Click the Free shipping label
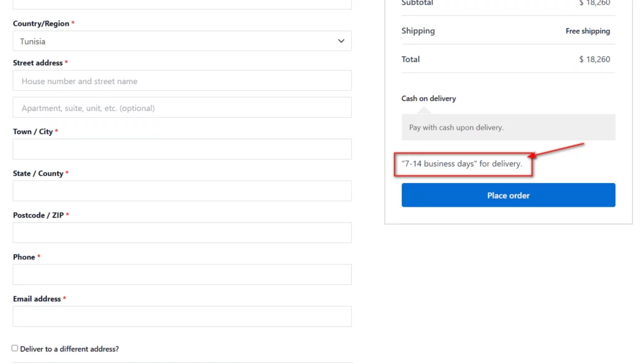Screen dimensions: 642x364 [587, 31]
